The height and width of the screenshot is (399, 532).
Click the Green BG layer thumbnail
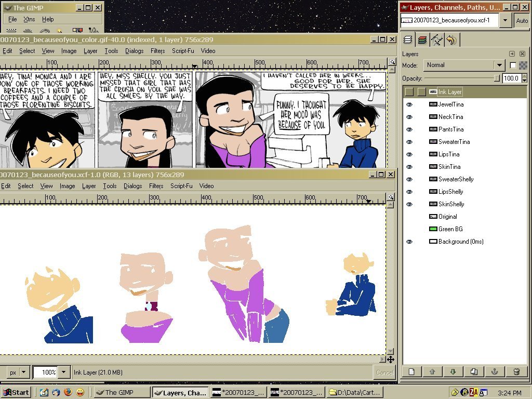pyautogui.click(x=433, y=229)
